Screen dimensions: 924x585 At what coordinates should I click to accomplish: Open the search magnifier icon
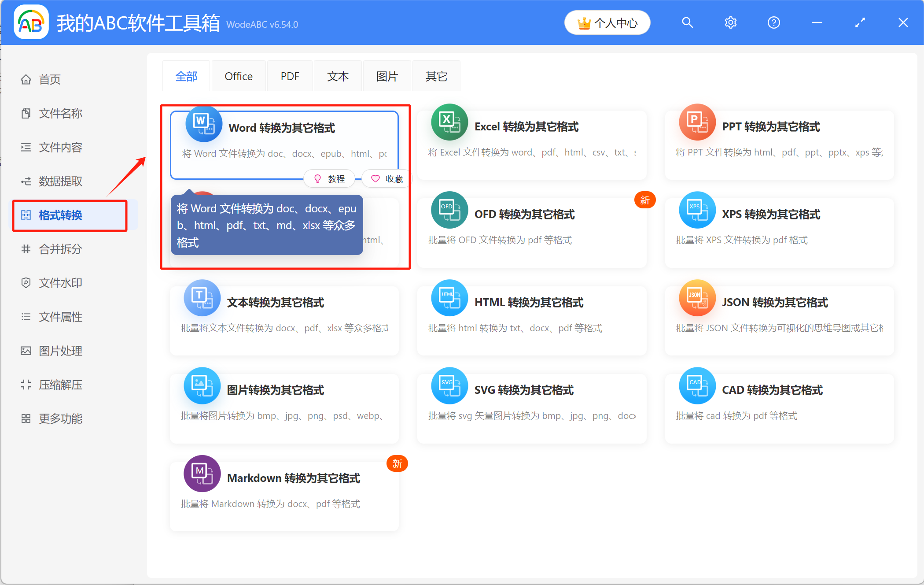point(687,22)
